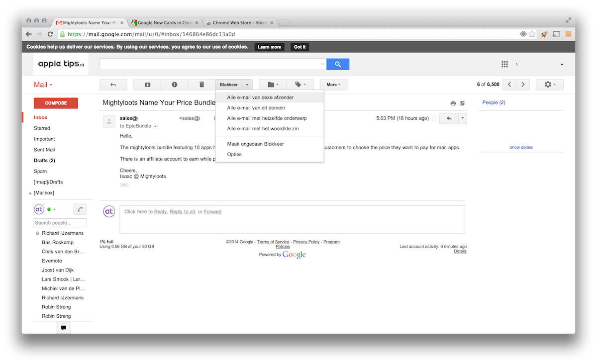Click the Search people field
The width and height of the screenshot is (597, 364).
[x=60, y=223]
